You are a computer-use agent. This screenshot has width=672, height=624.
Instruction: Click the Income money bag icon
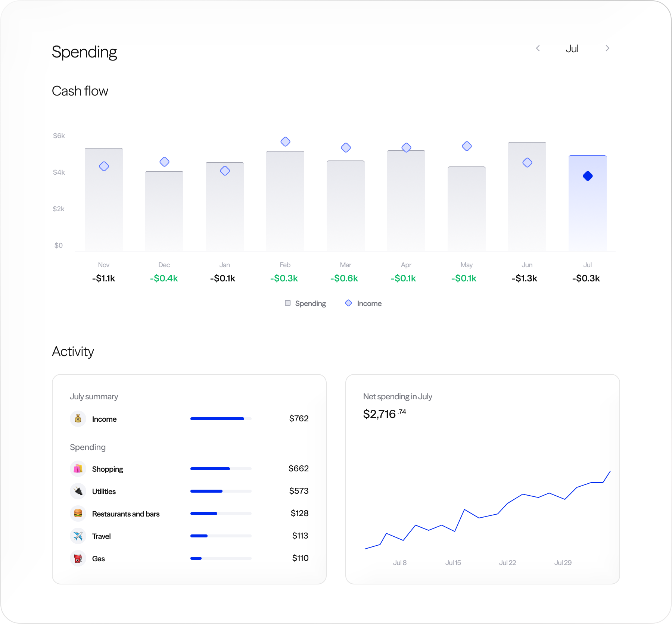[x=78, y=419]
